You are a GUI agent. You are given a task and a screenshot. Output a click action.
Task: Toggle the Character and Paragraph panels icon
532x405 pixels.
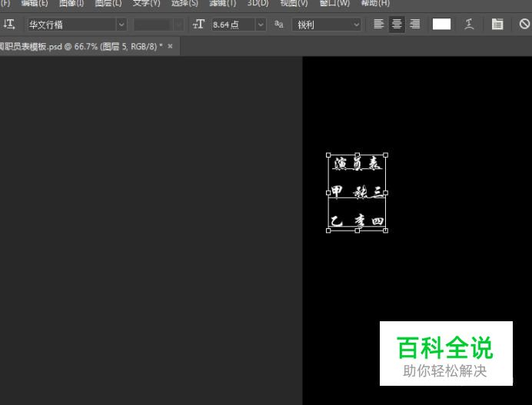point(497,24)
